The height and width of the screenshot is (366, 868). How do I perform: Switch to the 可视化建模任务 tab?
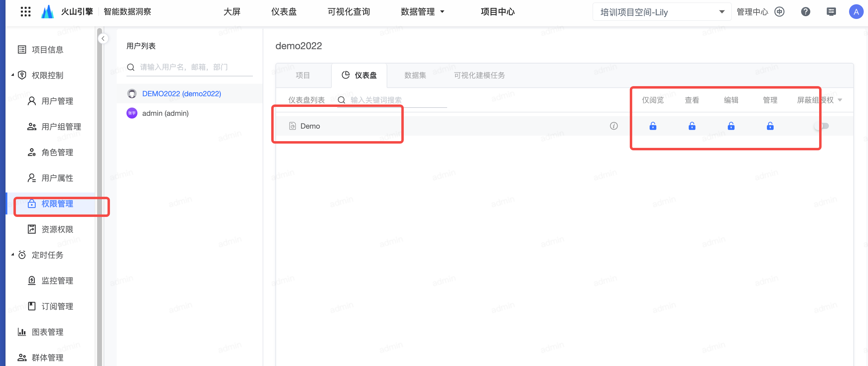[479, 75]
